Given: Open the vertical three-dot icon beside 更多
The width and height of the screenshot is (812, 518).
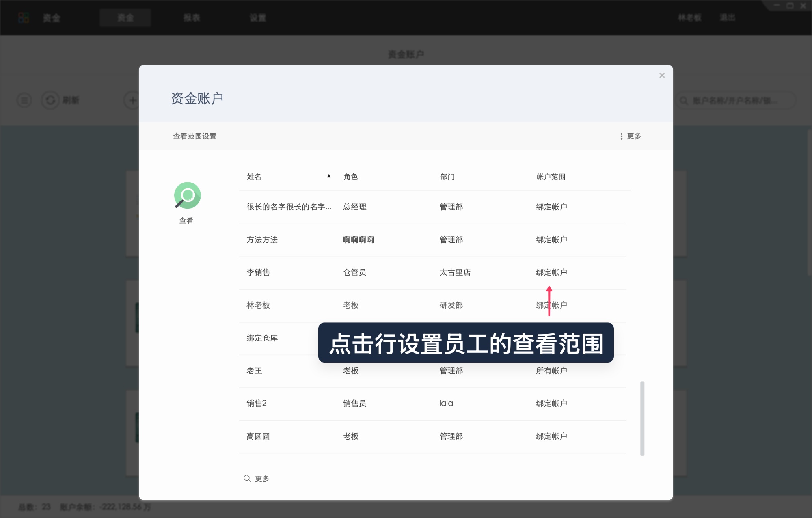Looking at the screenshot, I should tap(621, 136).
